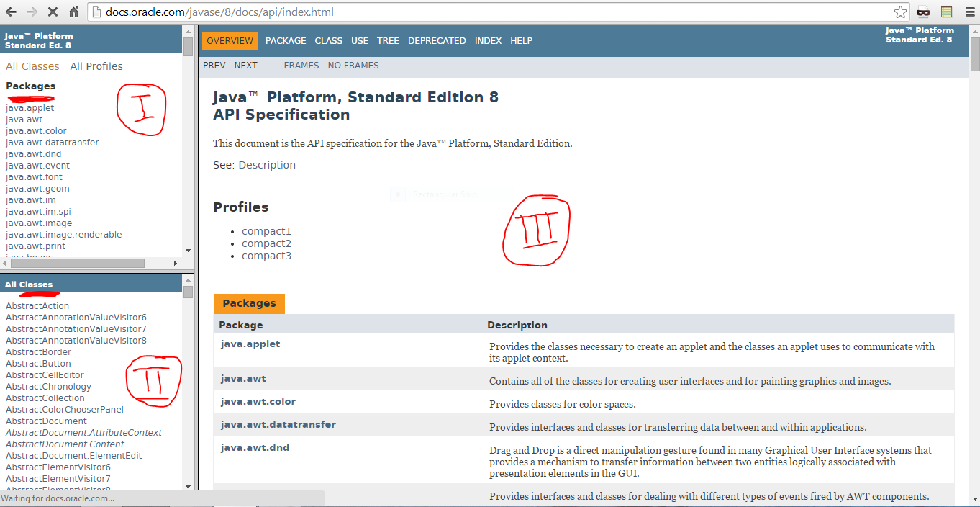The image size is (980, 507).
Task: Click the NEXT link
Action: 245,66
